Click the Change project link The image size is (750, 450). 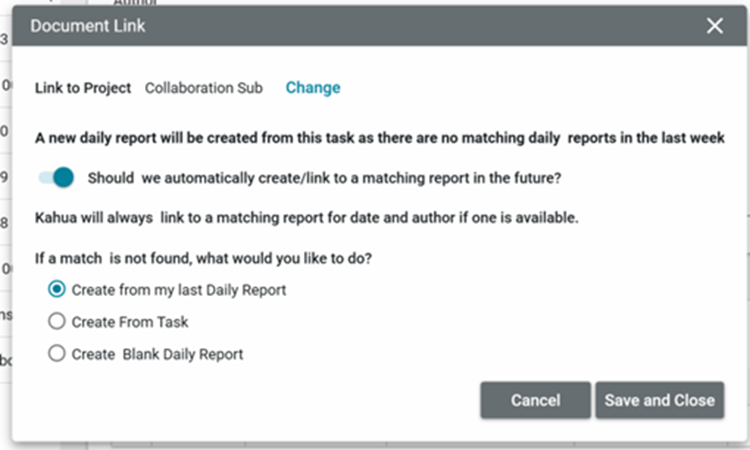pyautogui.click(x=313, y=88)
